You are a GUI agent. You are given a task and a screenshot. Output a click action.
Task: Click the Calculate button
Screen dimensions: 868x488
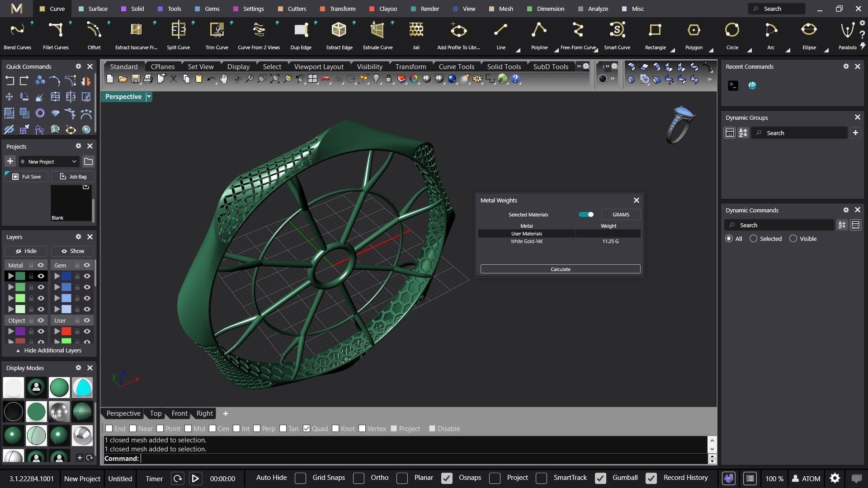click(x=560, y=269)
